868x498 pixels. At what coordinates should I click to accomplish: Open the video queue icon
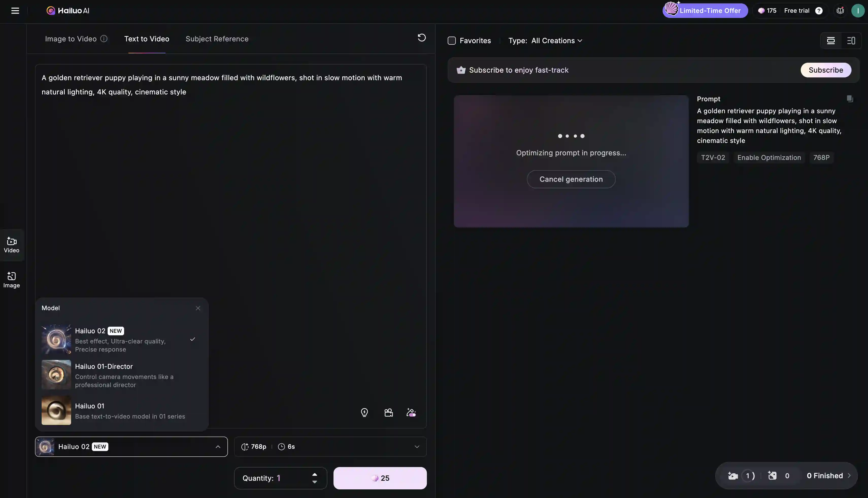point(732,476)
